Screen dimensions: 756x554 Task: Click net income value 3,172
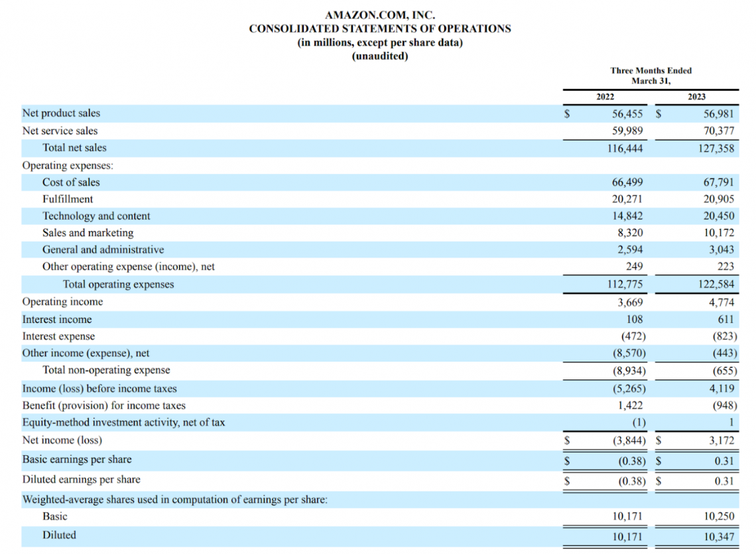722,441
